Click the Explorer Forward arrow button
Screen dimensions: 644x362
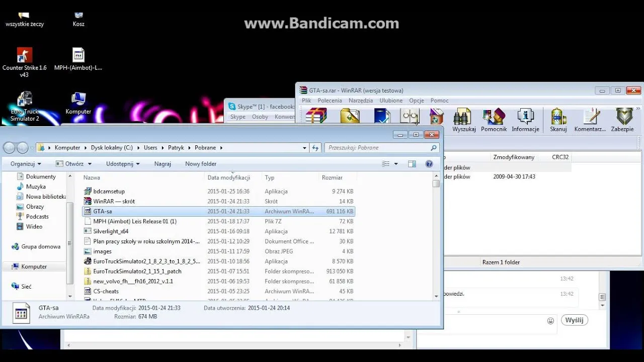click(23, 147)
